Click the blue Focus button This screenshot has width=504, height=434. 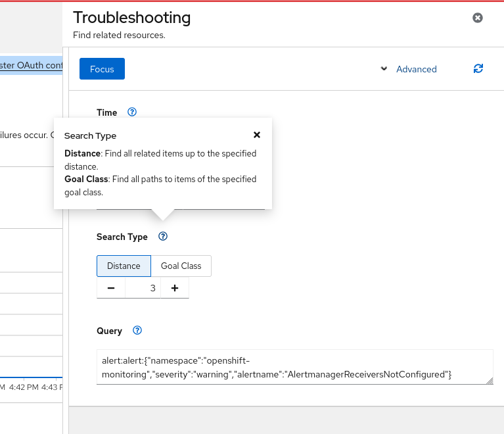[x=102, y=69]
